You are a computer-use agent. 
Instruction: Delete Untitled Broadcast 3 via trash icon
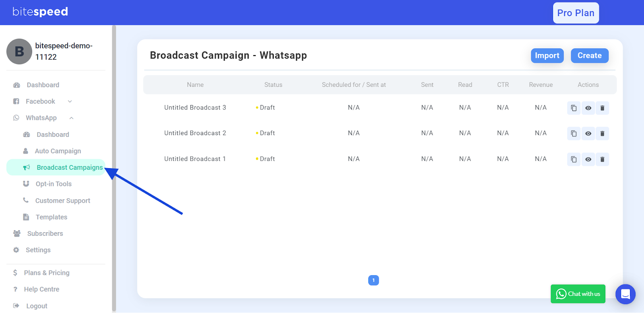(602, 108)
